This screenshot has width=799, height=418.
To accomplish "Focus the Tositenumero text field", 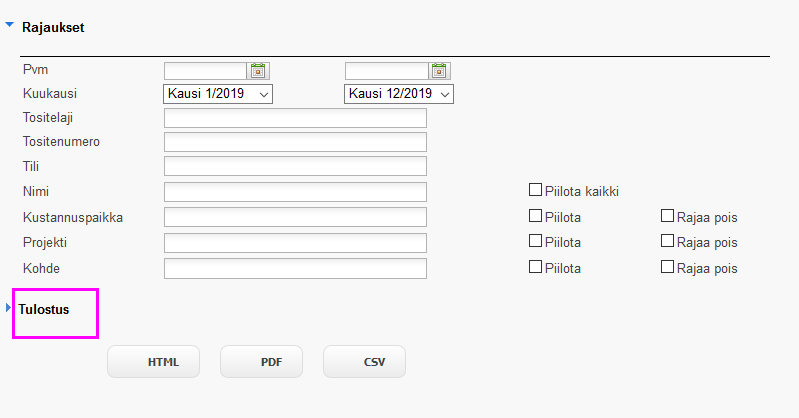I will tap(295, 142).
